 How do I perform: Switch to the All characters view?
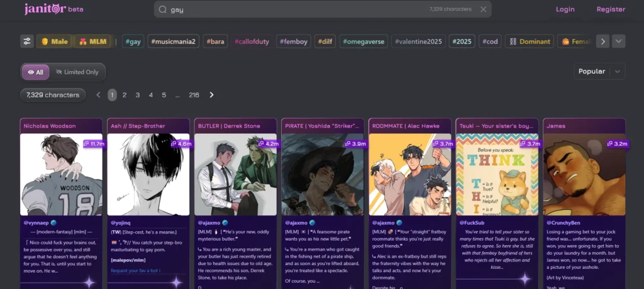tap(35, 72)
